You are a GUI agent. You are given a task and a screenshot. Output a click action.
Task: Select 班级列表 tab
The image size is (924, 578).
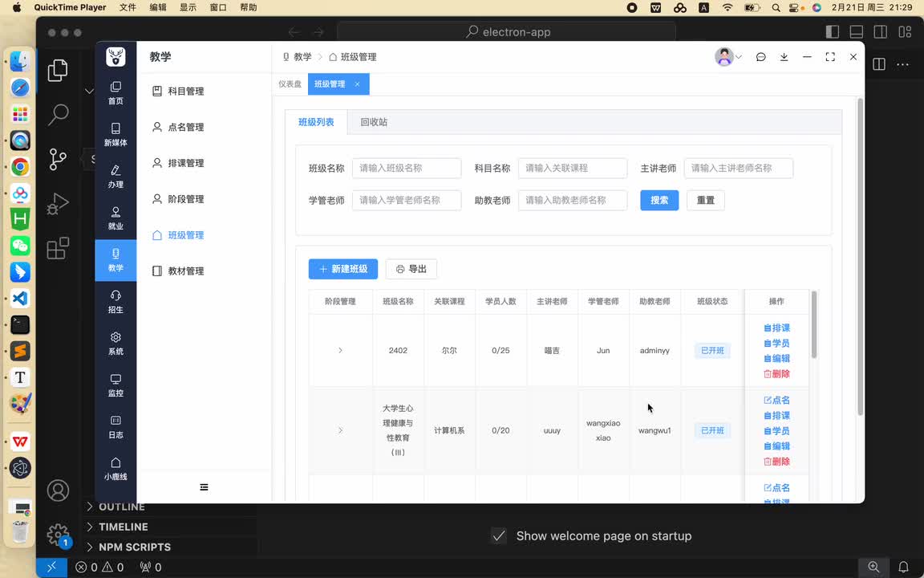tap(316, 122)
